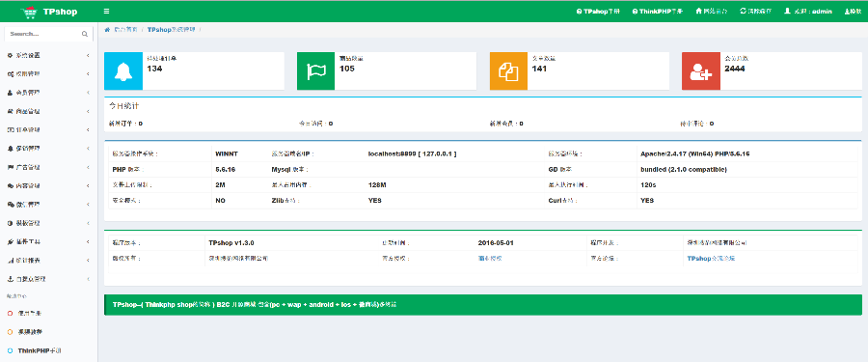Viewport: 868px width, 362px height.
Task: Click the 2016-05-01 date value
Action: tap(496, 243)
